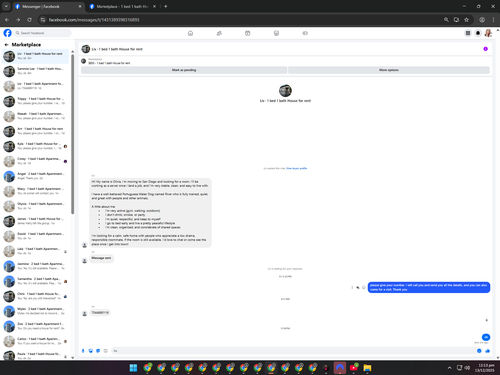This screenshot has width=500, height=375.
Task: Click large listing avatar above the chat
Action: 285,90
